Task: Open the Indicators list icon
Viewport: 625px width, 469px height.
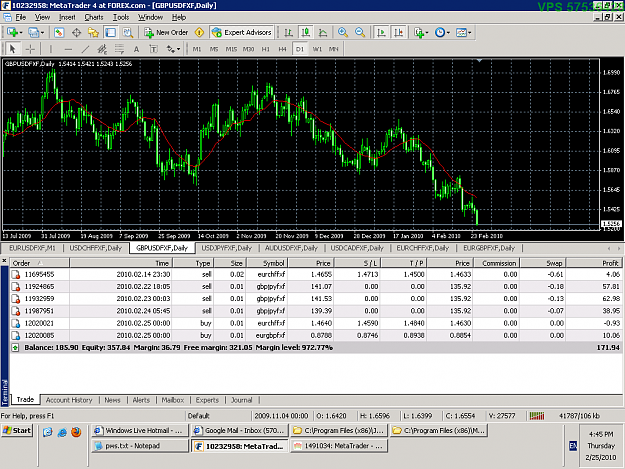Action: pyautogui.click(x=418, y=32)
